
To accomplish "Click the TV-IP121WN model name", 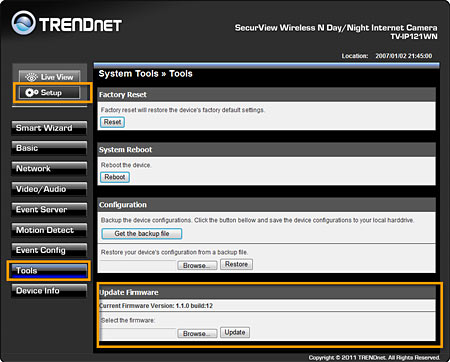I will [414, 36].
